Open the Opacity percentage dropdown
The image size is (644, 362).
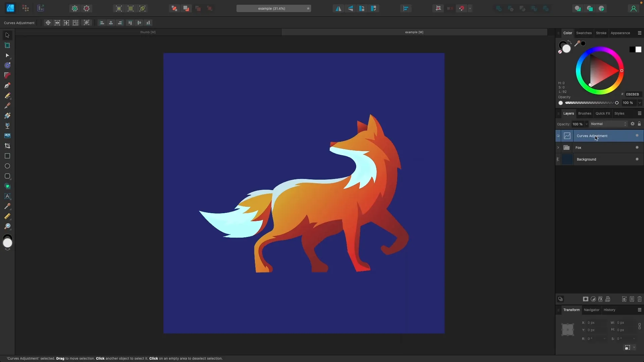tap(586, 124)
